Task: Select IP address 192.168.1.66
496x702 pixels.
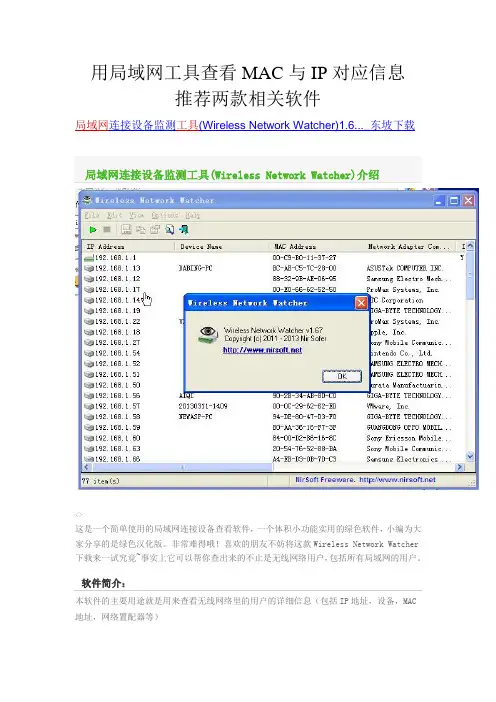Action: 118,459
